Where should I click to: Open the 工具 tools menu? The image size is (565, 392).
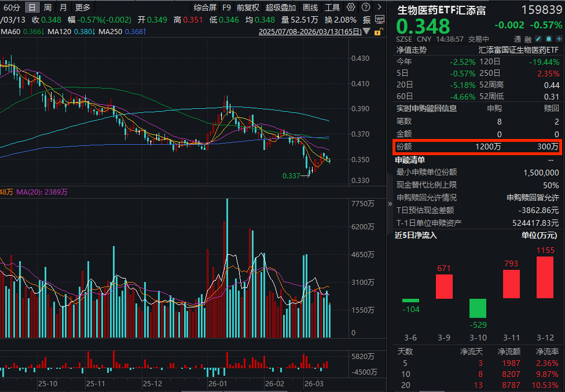332,8
